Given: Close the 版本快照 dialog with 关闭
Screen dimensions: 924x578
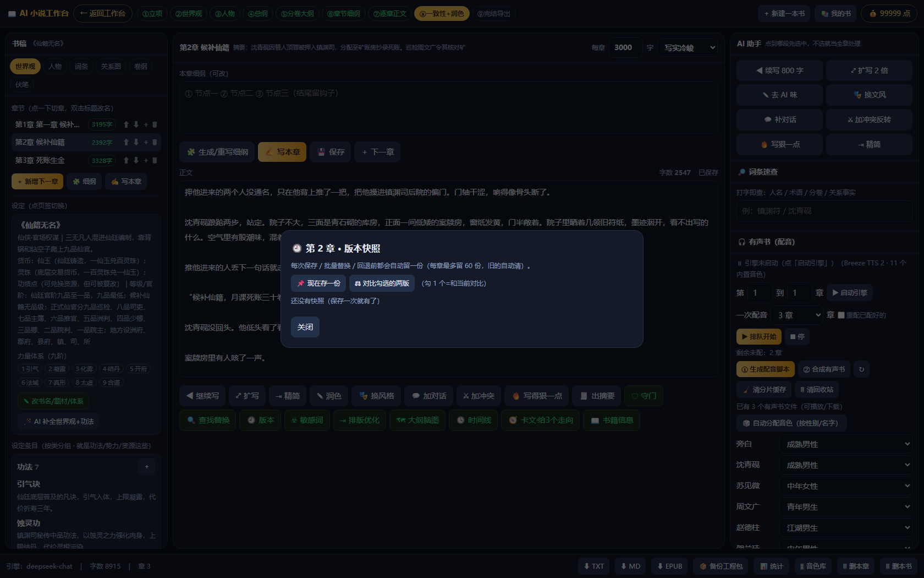Looking at the screenshot, I should [x=305, y=327].
